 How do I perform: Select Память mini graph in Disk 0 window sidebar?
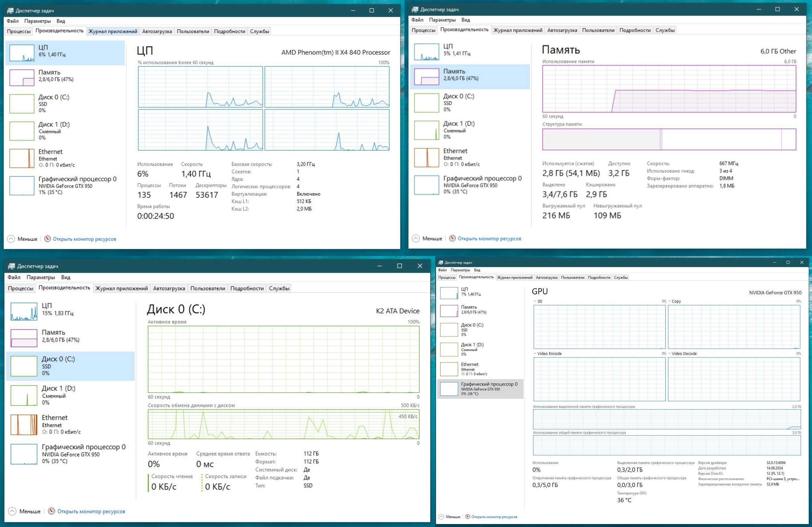click(24, 338)
